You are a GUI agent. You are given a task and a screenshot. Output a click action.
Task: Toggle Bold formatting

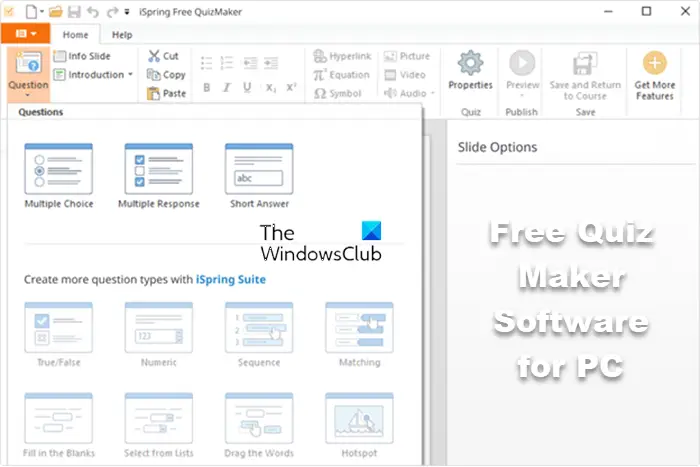[206, 88]
